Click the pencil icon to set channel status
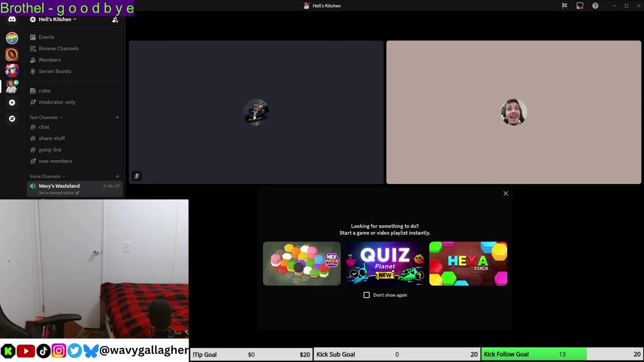The height and width of the screenshot is (362, 644). click(x=77, y=193)
